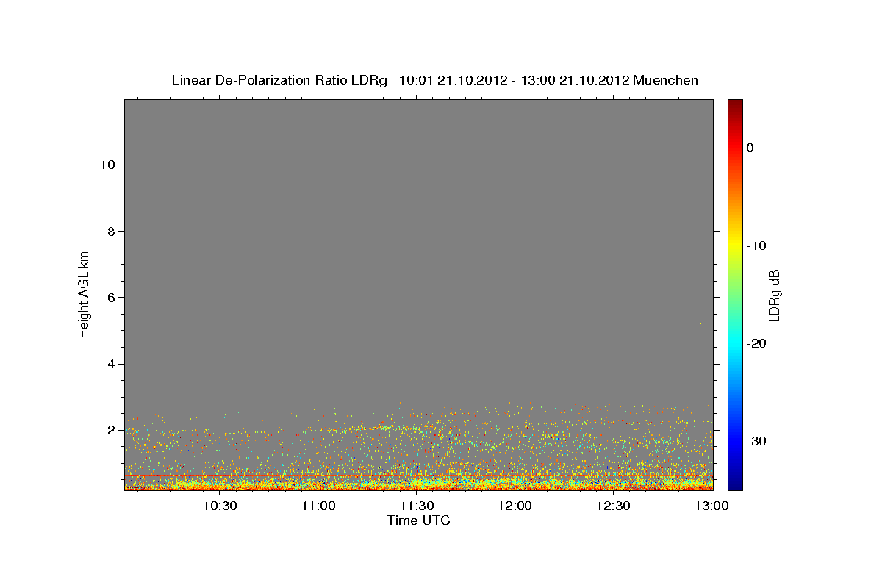
Task: Click the dark blue bottom of the colorbar
Action: 735,484
